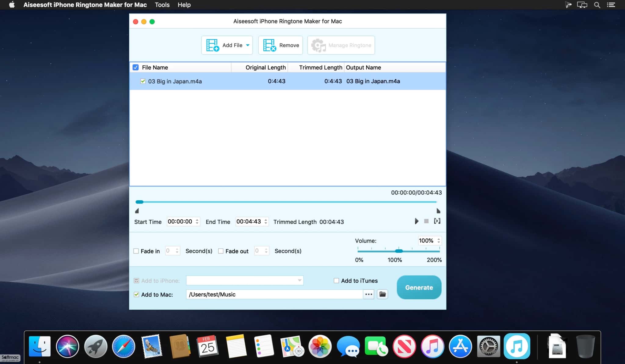Image resolution: width=625 pixels, height=364 pixels.
Task: Open the output folder icon
Action: [x=382, y=294]
